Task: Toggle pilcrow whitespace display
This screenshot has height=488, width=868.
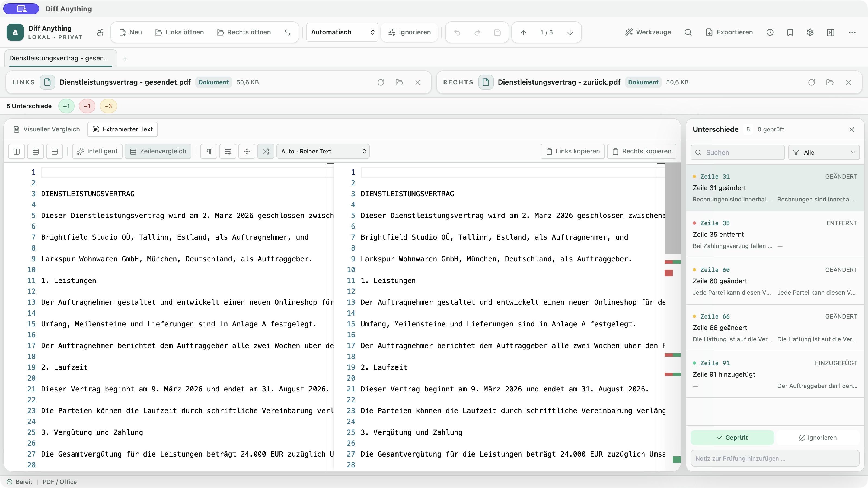Action: (209, 152)
